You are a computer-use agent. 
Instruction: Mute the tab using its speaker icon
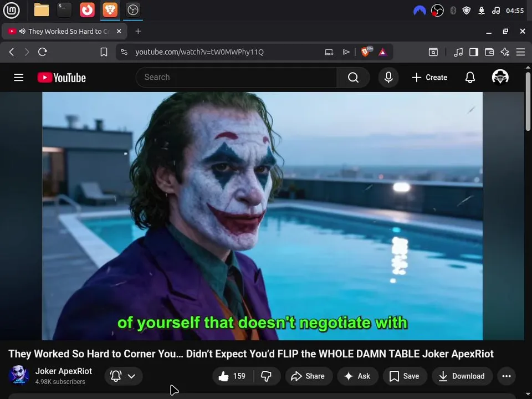(22, 31)
